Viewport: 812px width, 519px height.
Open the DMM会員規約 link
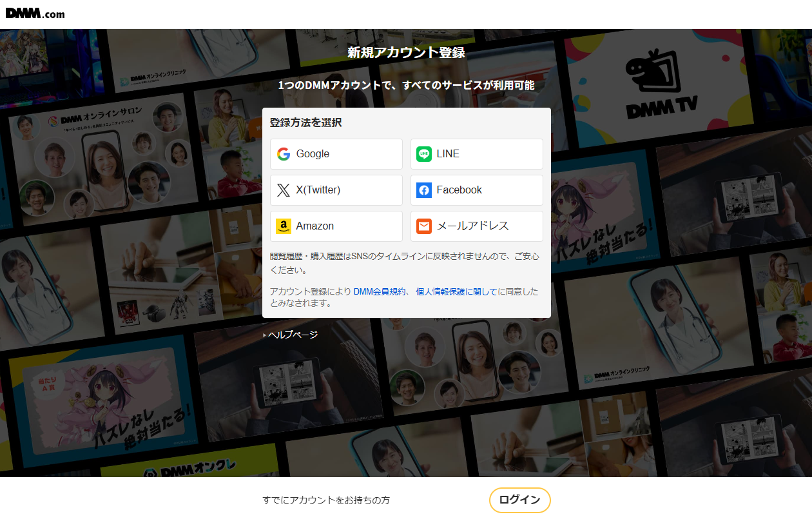(380, 292)
